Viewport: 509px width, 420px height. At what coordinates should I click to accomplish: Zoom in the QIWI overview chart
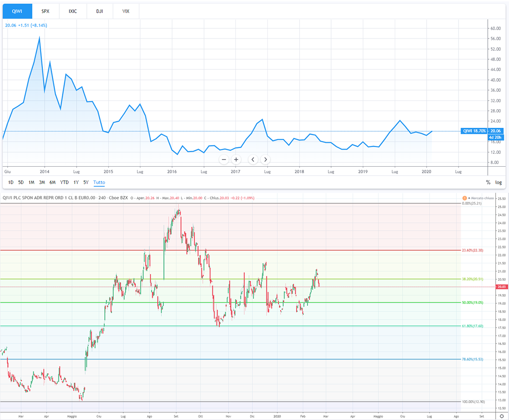tap(236, 160)
